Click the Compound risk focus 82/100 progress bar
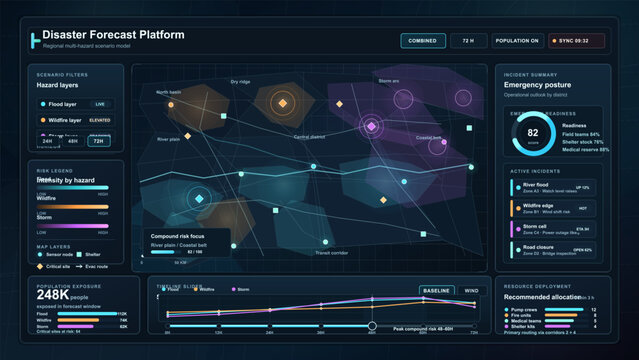The image size is (639, 360). (167, 252)
